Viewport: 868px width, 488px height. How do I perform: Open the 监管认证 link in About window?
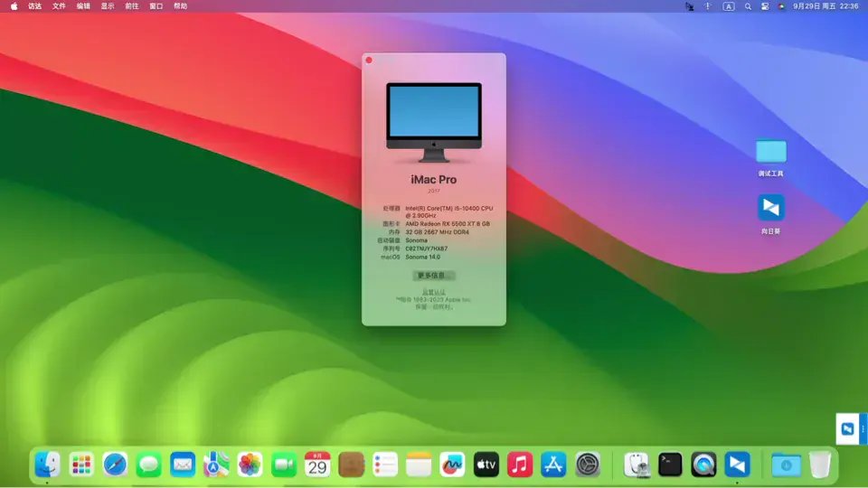(x=433, y=292)
